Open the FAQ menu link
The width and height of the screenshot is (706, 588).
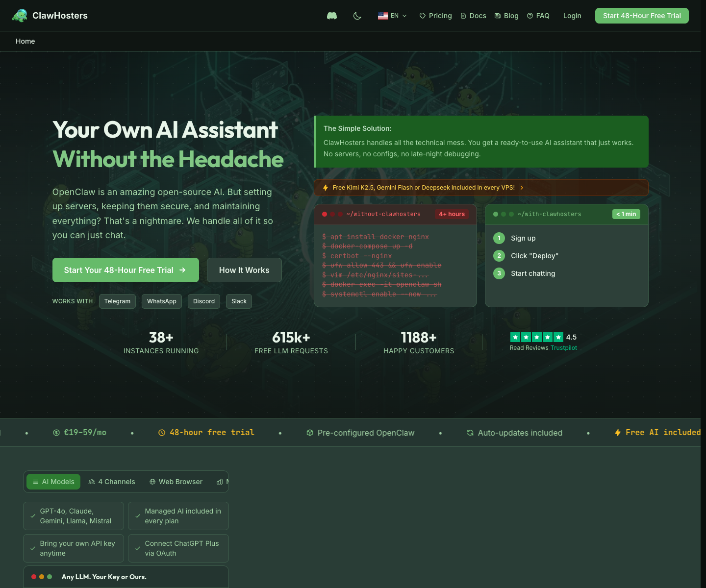coord(538,16)
